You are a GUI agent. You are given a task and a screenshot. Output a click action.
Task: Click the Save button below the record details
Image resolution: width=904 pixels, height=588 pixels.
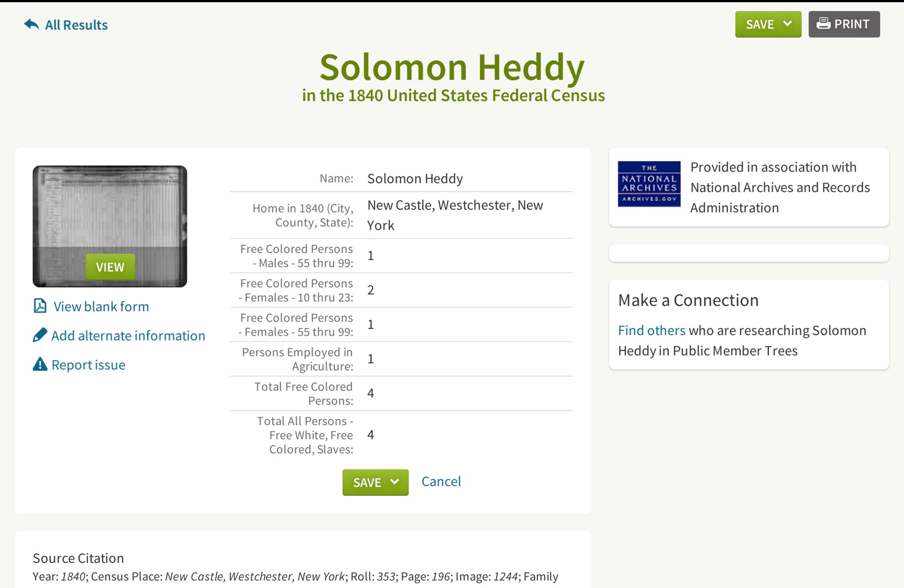click(x=367, y=482)
